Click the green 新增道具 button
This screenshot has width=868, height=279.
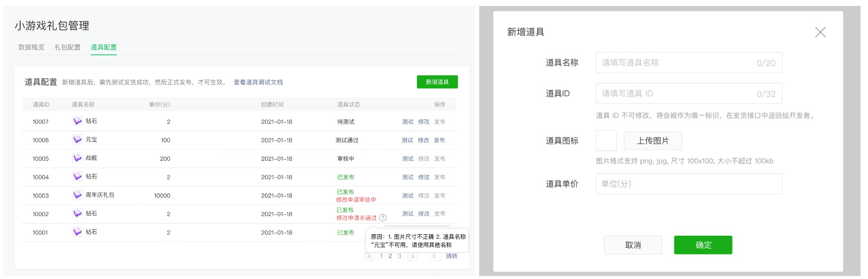[437, 82]
